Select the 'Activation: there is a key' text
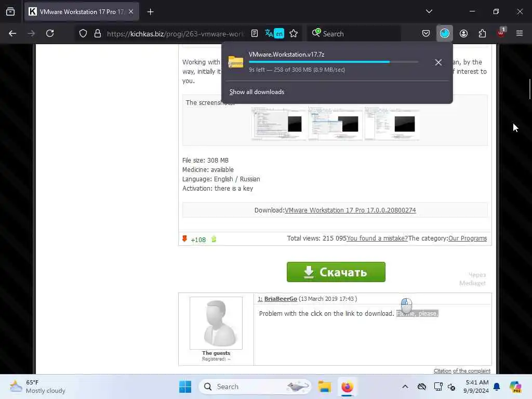Screen dimensions: 532x399 tap(218, 188)
